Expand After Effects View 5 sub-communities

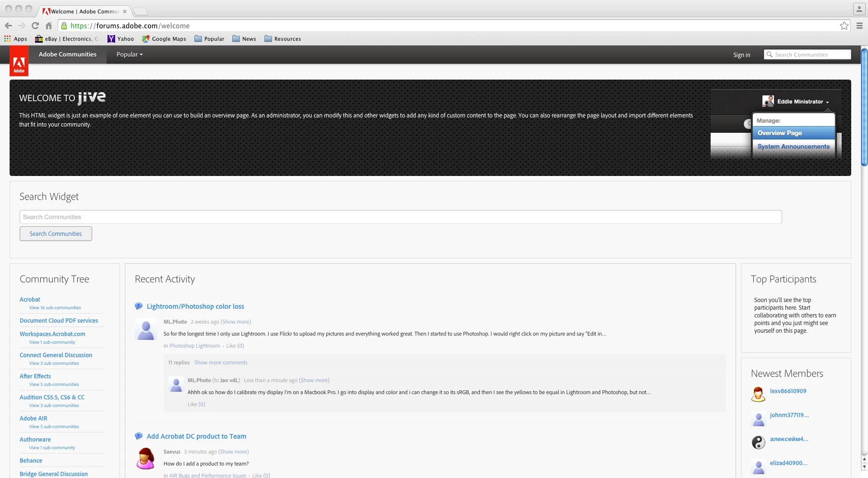(x=54, y=385)
